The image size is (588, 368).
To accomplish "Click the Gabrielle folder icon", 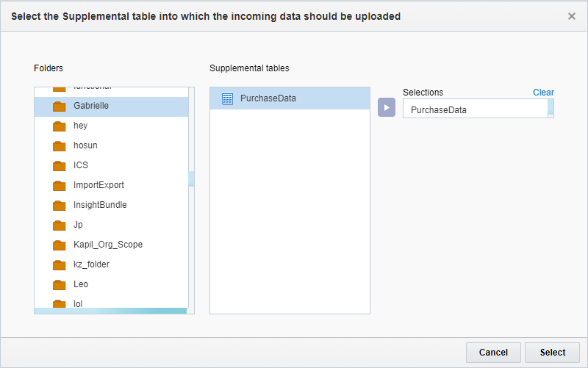I will coord(60,107).
